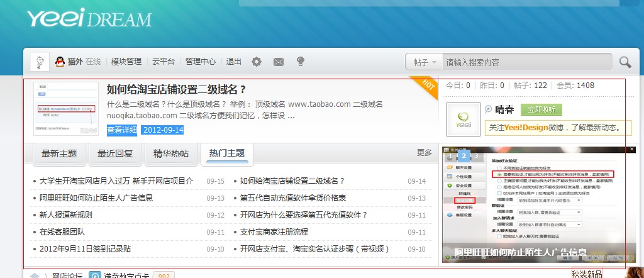This screenshot has height=278, width=644.
Task: Switch to the 最近回复 tab
Action: pos(115,153)
